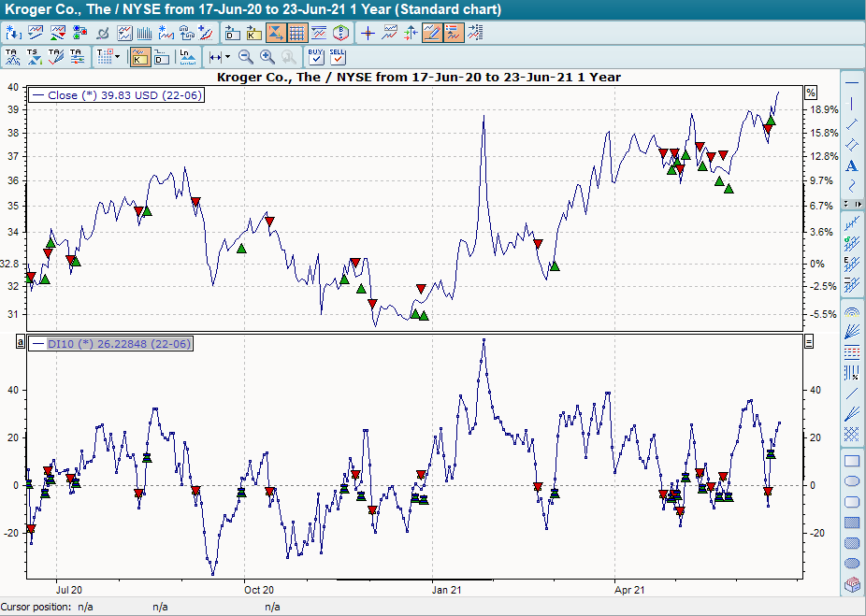Toggle the SELL signals checkbox button
Viewport: 866px width, 616px height.
[x=338, y=57]
